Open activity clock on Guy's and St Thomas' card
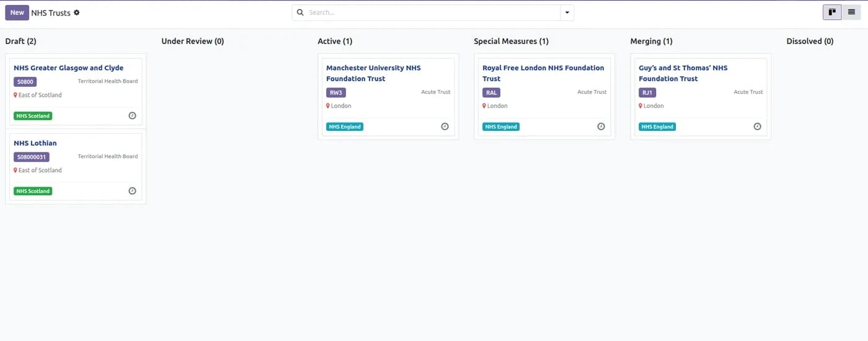The height and width of the screenshot is (341, 868). click(757, 126)
